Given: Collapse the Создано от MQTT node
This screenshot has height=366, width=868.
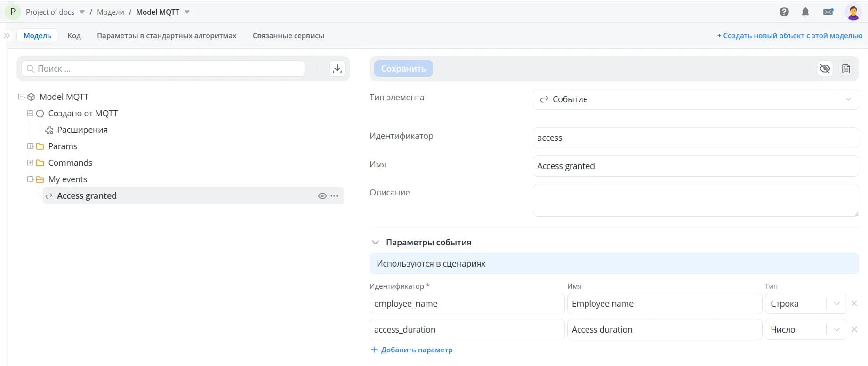Looking at the screenshot, I should click(30, 113).
